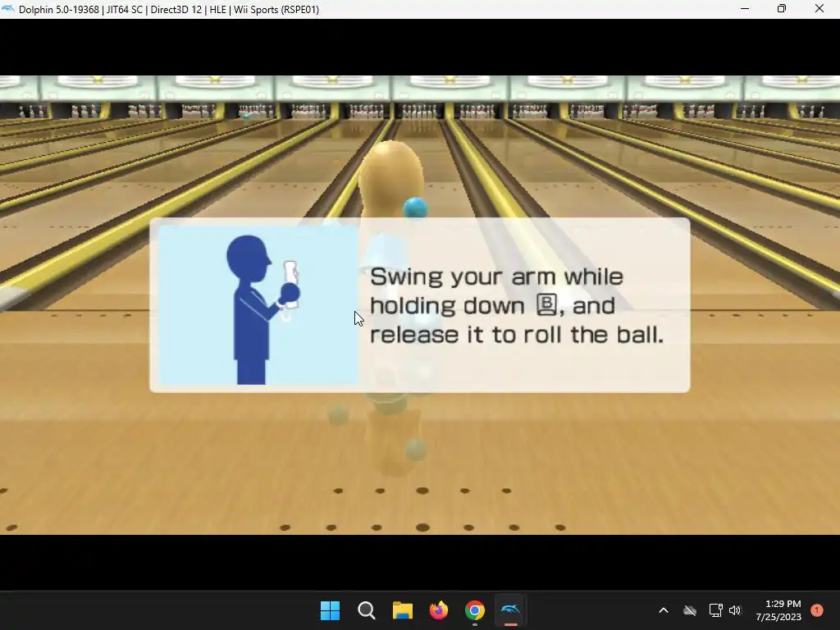Open the network status tray icon
Image resolution: width=840 pixels, height=630 pixels.
pyautogui.click(x=715, y=610)
